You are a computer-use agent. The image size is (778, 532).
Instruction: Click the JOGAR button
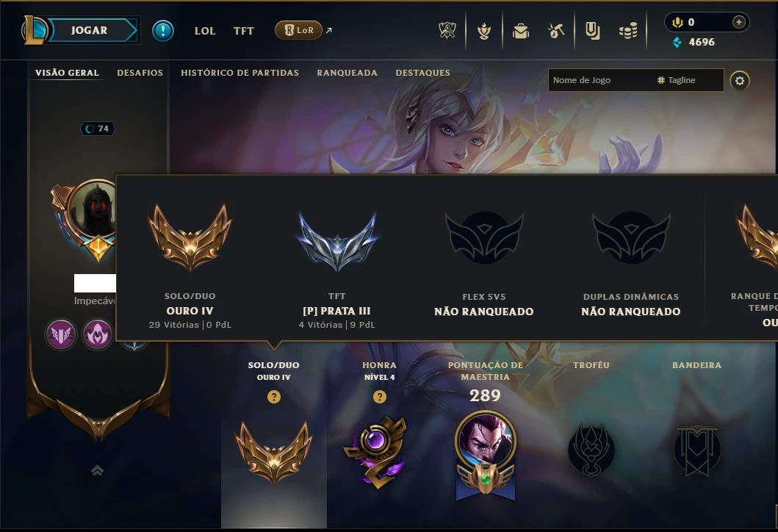pos(90,30)
